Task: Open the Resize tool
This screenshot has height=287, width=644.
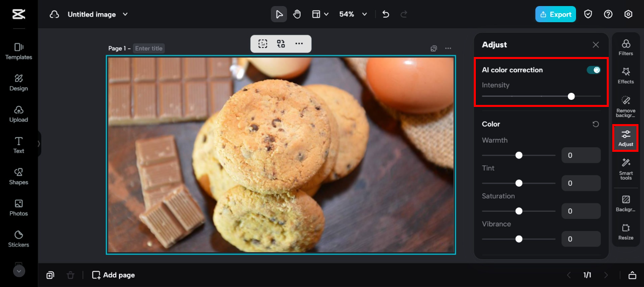Action: (626, 232)
